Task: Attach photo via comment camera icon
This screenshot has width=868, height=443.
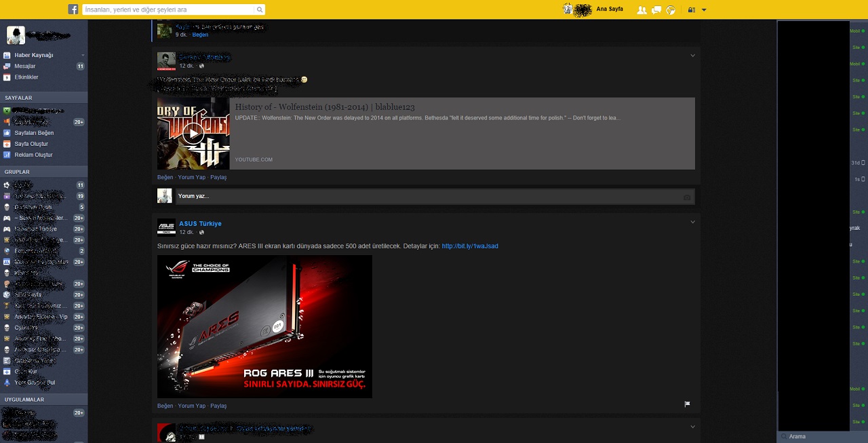Action: 686,197
